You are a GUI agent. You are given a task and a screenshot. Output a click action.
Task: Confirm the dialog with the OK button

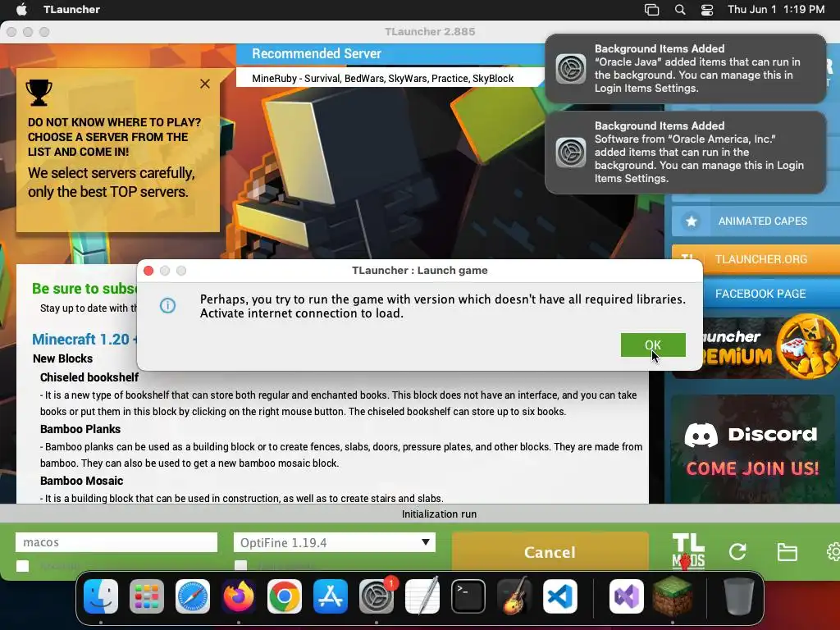pos(653,345)
